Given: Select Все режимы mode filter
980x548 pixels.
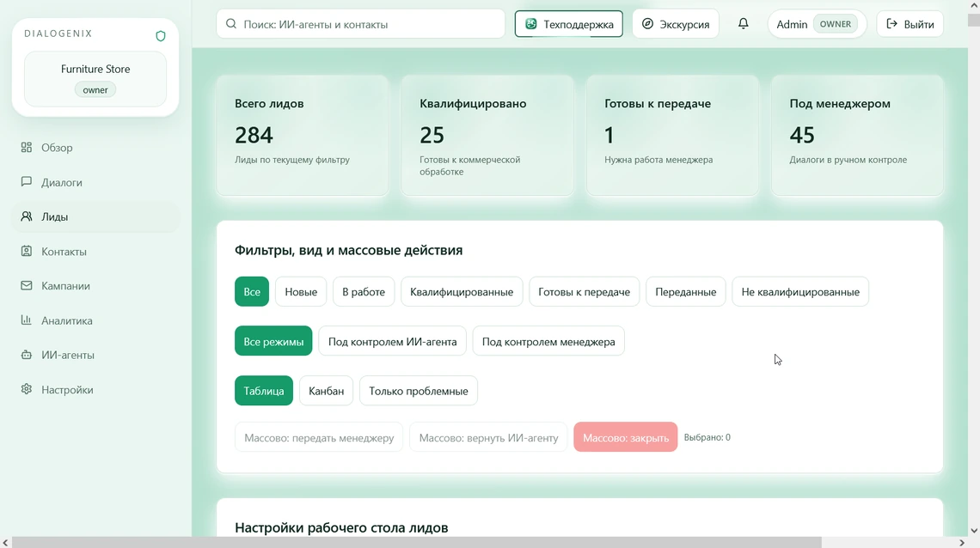Looking at the screenshot, I should point(273,341).
